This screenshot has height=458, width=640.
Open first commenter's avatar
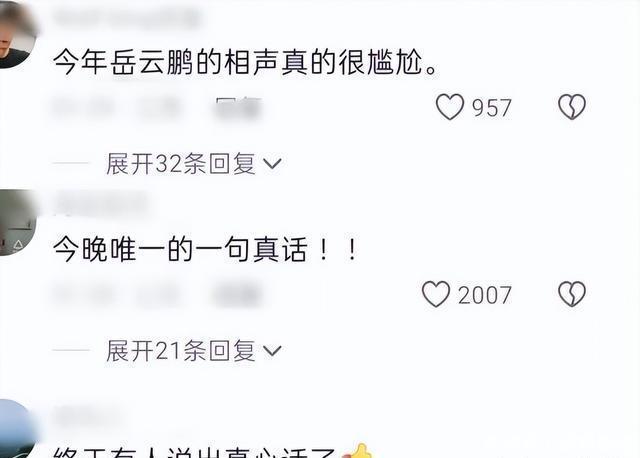(16, 35)
